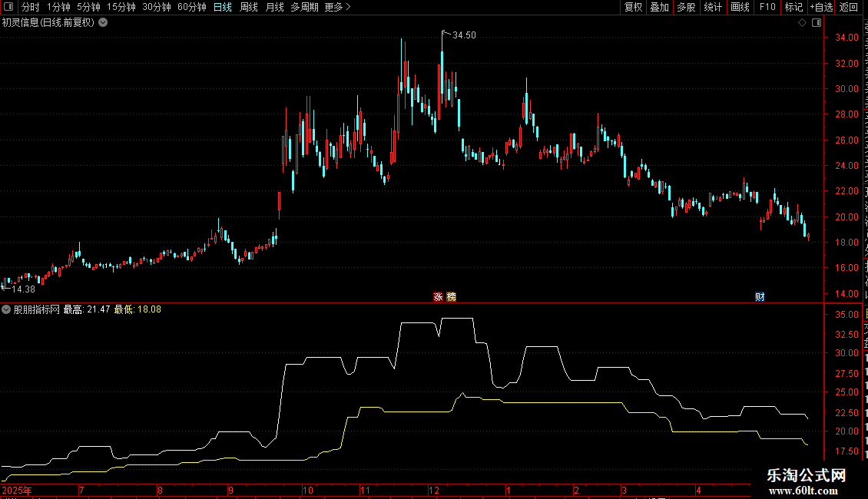Click month 10 on the time axis
This screenshot has height=499, width=868.
pyautogui.click(x=308, y=490)
